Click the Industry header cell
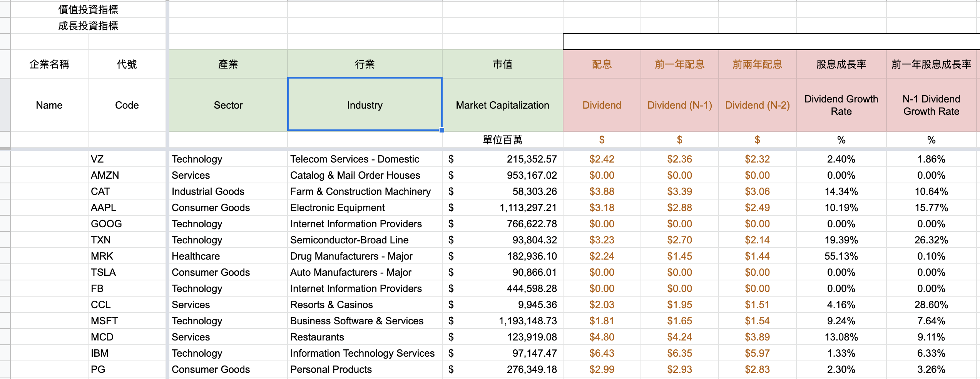980x379 pixels. point(365,105)
